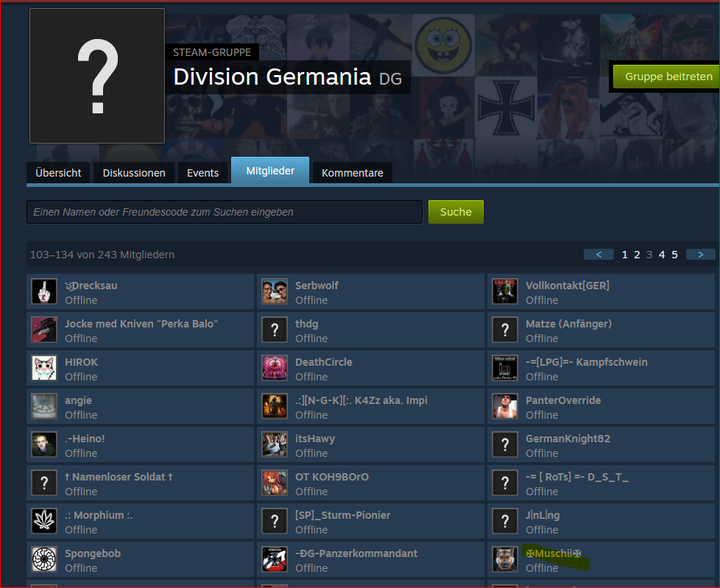720x588 pixels.
Task: Open thdg's question mark avatar
Action: click(x=275, y=330)
